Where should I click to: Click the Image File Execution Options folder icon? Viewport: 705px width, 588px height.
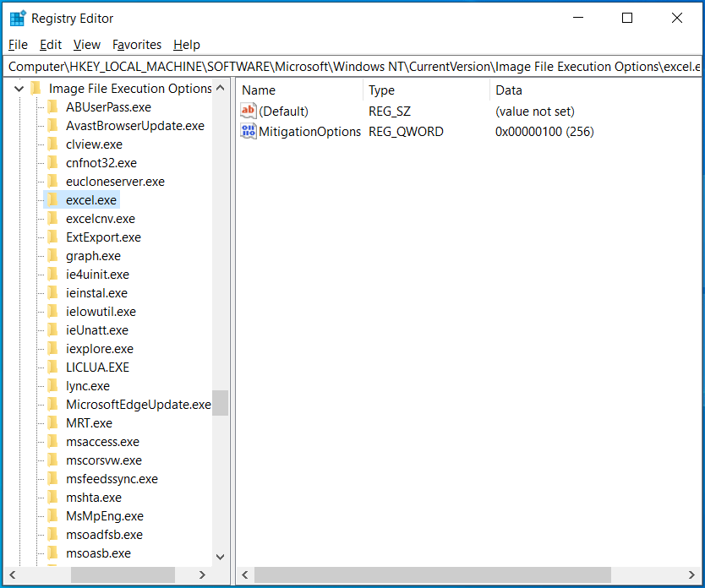[x=36, y=88]
